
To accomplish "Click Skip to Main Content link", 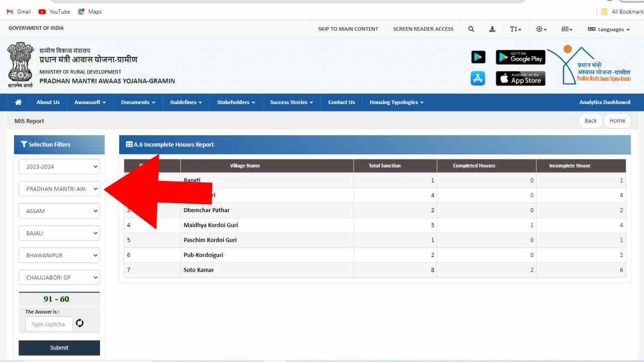I will tap(348, 29).
